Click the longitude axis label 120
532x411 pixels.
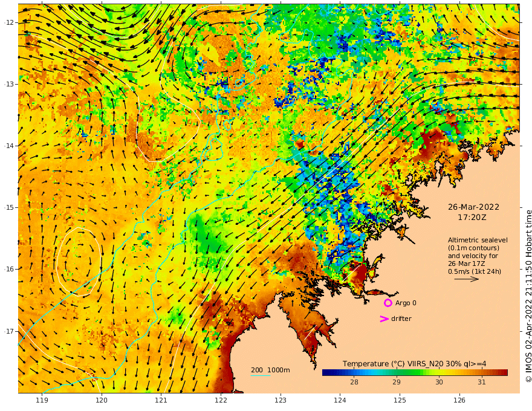click(102, 401)
